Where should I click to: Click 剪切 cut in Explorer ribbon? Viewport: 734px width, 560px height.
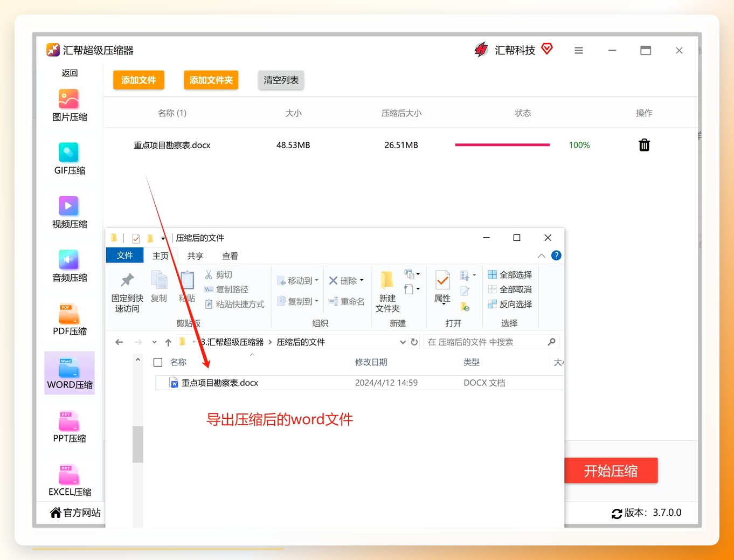(218, 275)
